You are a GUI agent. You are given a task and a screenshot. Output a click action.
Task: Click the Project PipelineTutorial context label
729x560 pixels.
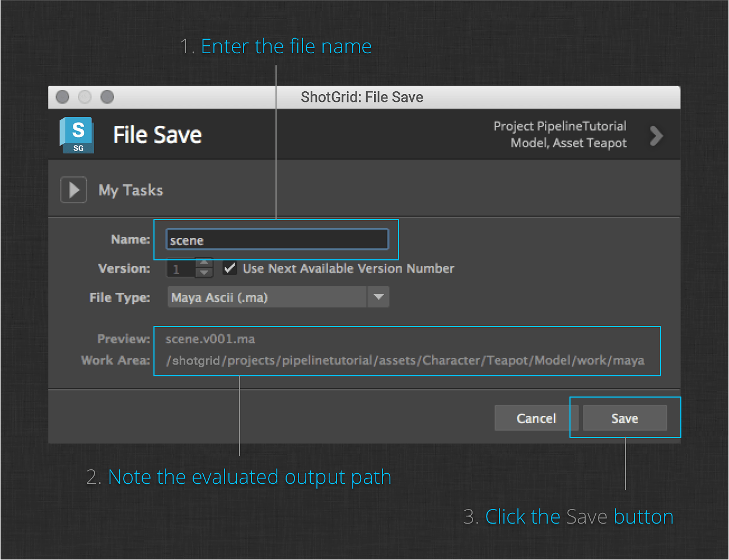(x=559, y=127)
